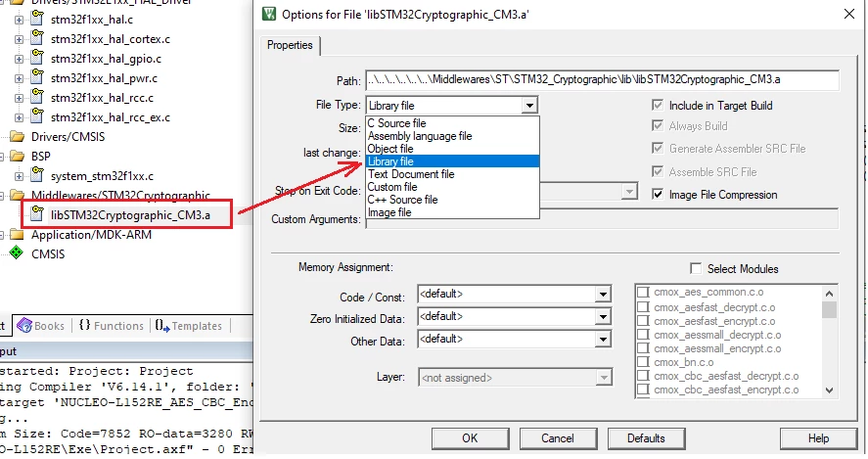Open the Zero Initialized Data dropdown
Screen dimensions: 868x459
tap(603, 317)
